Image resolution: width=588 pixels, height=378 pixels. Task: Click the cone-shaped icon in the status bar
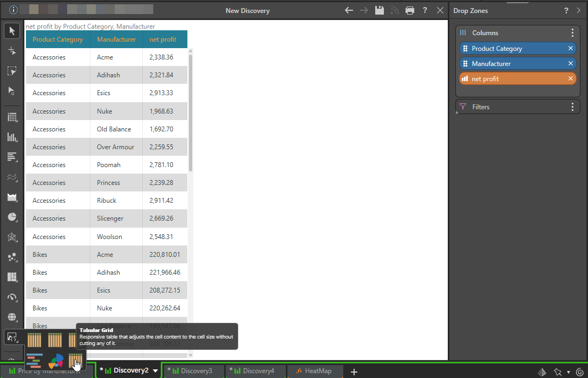coord(542,372)
